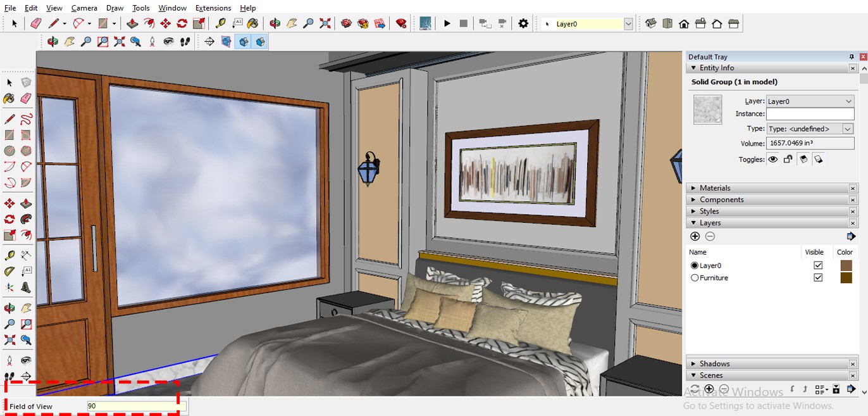Click the Add Layer plus button
This screenshot has height=416, width=868.
(x=695, y=236)
